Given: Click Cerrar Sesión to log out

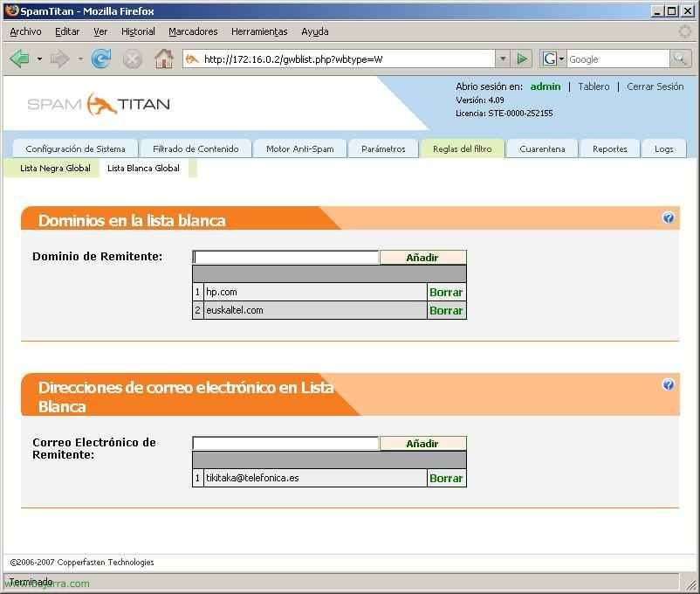Looking at the screenshot, I should 655,86.
